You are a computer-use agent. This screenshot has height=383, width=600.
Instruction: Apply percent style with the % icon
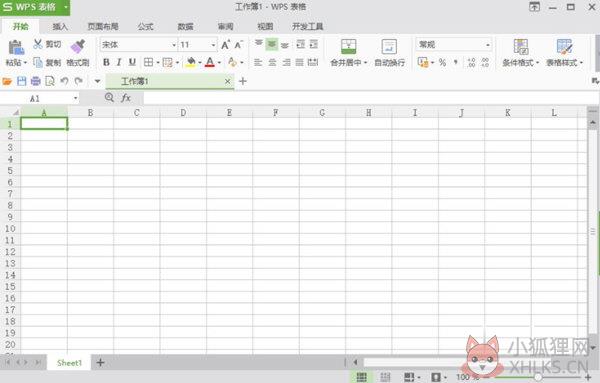coord(443,62)
